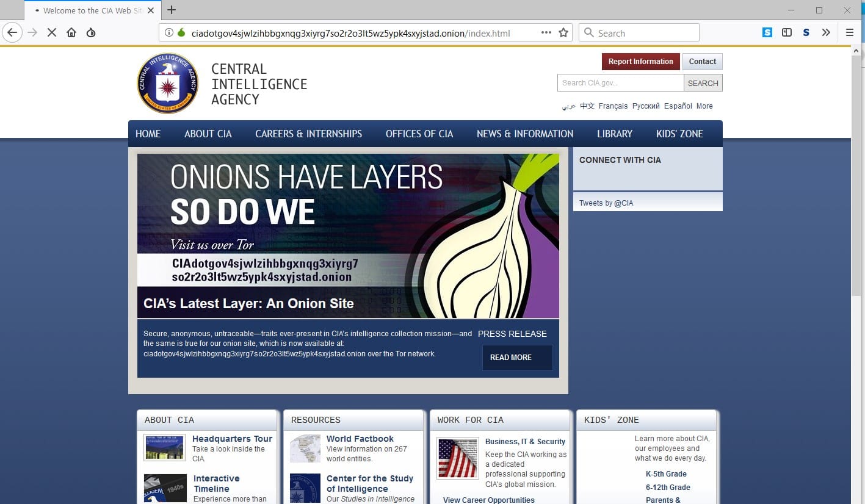Viewport: 865px width, 504px height.
Task: Open the 6-12th Grade link
Action: [x=668, y=488]
